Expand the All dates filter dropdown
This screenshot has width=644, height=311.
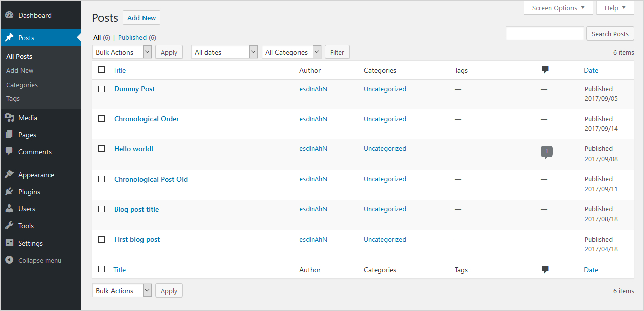tap(225, 52)
